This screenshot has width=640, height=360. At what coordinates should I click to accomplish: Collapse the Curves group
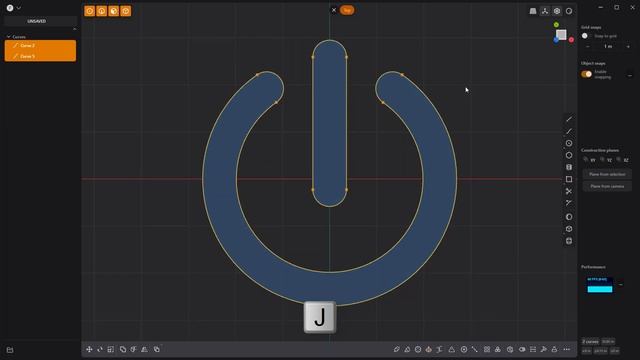coord(9,37)
